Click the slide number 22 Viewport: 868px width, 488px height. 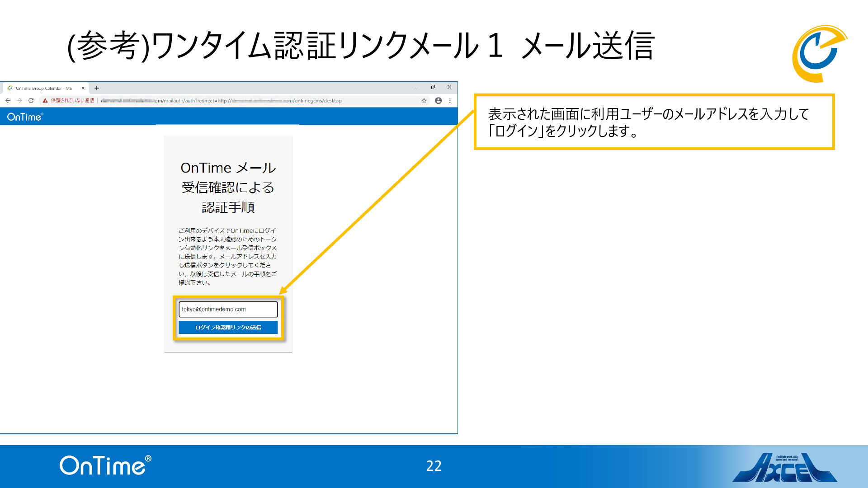[434, 466]
